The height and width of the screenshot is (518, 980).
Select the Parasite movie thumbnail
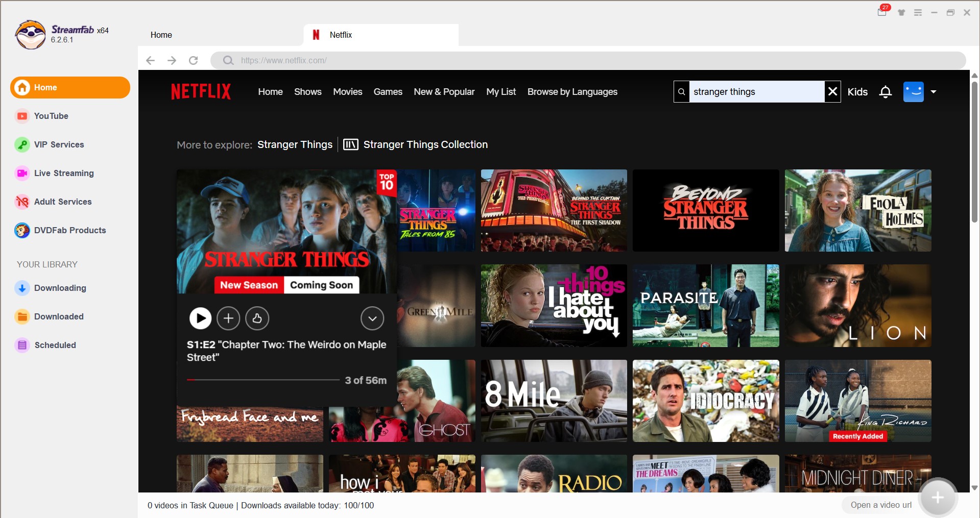[x=706, y=306]
